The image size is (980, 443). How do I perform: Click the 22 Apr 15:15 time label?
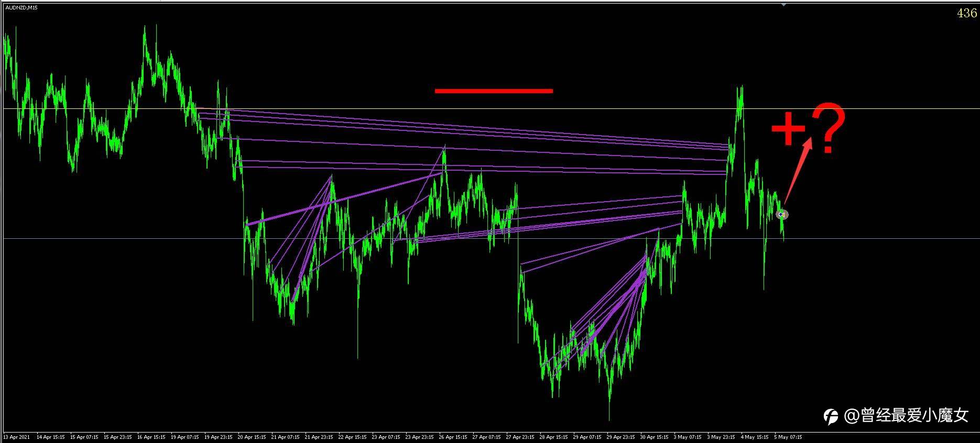[352, 437]
